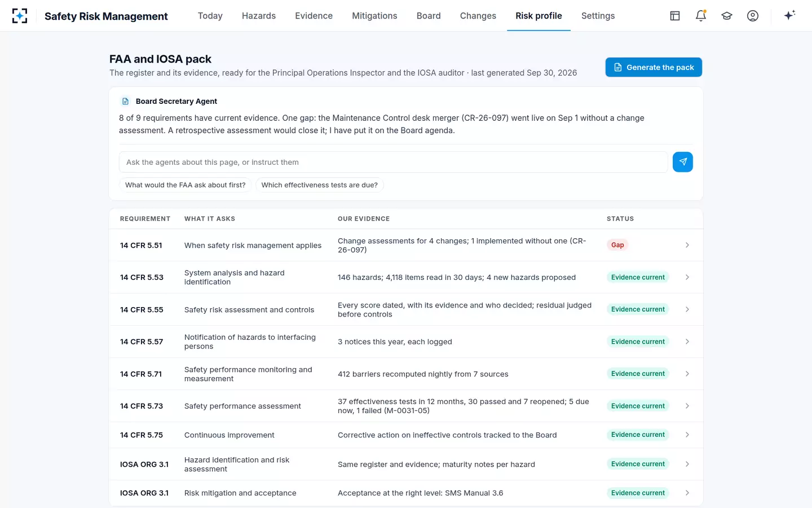The image size is (812, 508).
Task: Open the notifications bell
Action: pyautogui.click(x=701, y=16)
